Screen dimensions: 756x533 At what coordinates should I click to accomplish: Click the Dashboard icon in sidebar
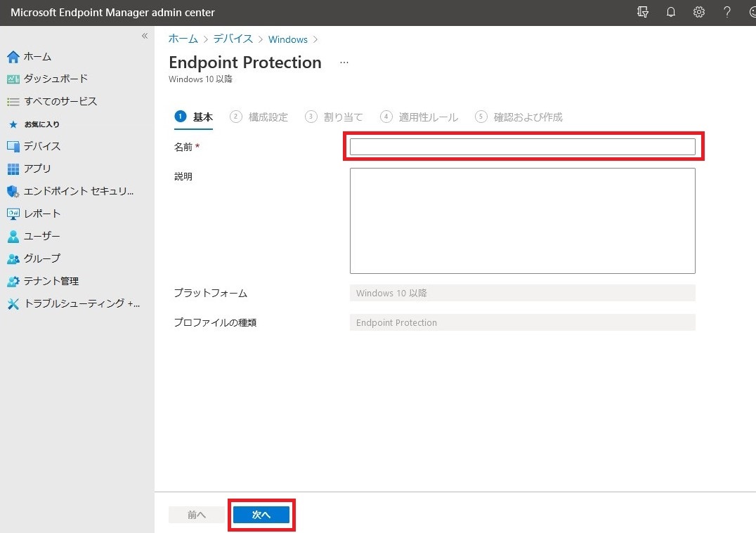coord(13,79)
